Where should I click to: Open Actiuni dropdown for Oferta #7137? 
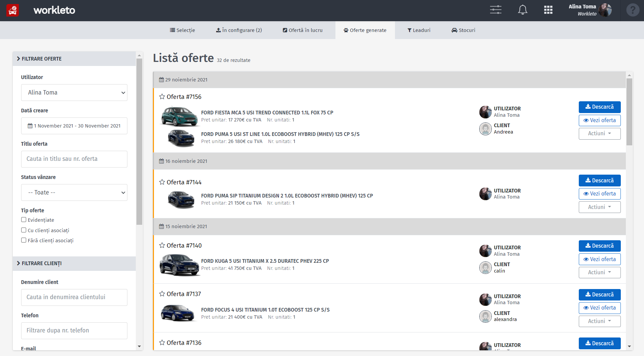click(x=600, y=321)
